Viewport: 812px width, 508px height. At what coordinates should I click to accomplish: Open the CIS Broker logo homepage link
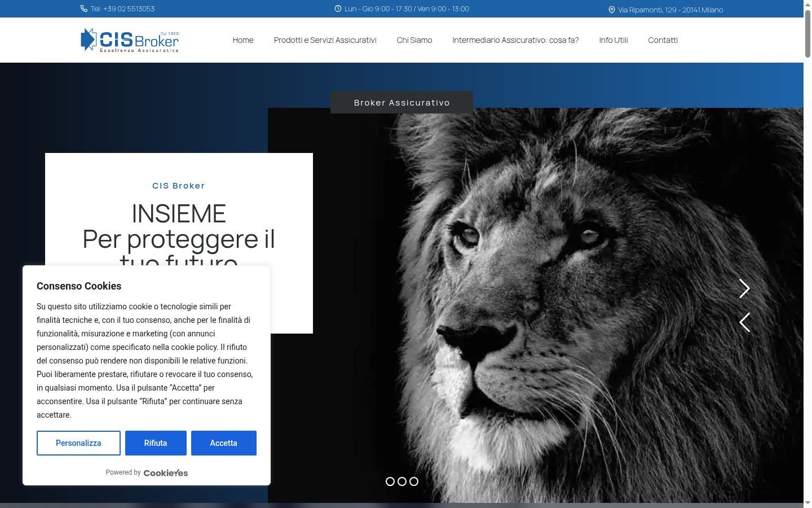130,40
